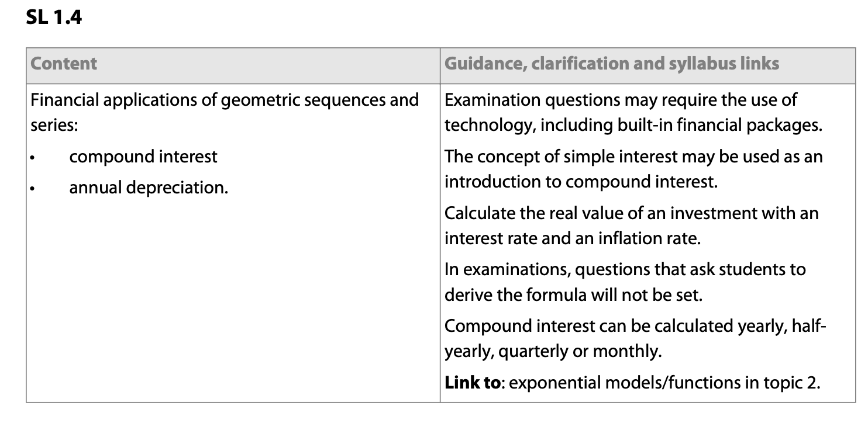Click the bullet marker before annual depreciation
Screen dimensions: 868x423
click(34, 189)
